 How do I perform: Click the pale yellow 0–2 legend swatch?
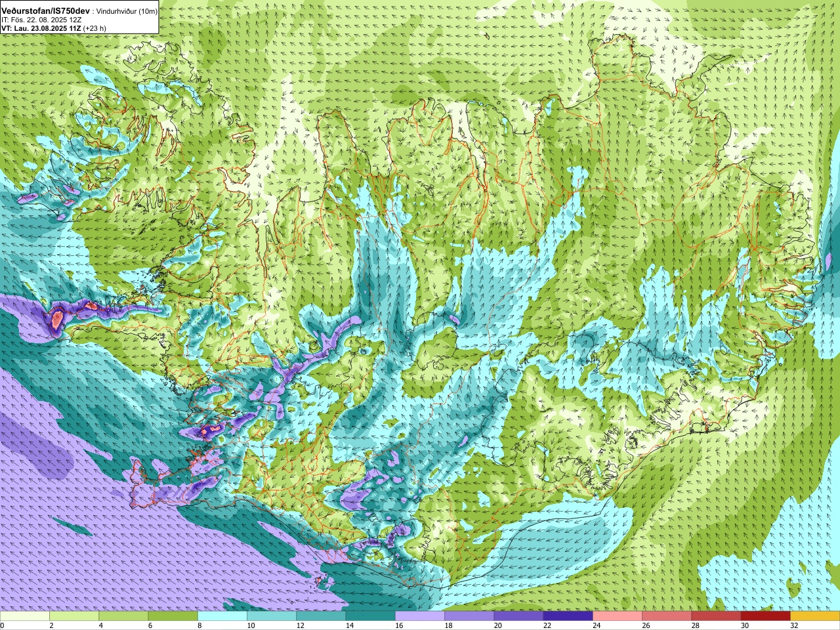[25, 616]
